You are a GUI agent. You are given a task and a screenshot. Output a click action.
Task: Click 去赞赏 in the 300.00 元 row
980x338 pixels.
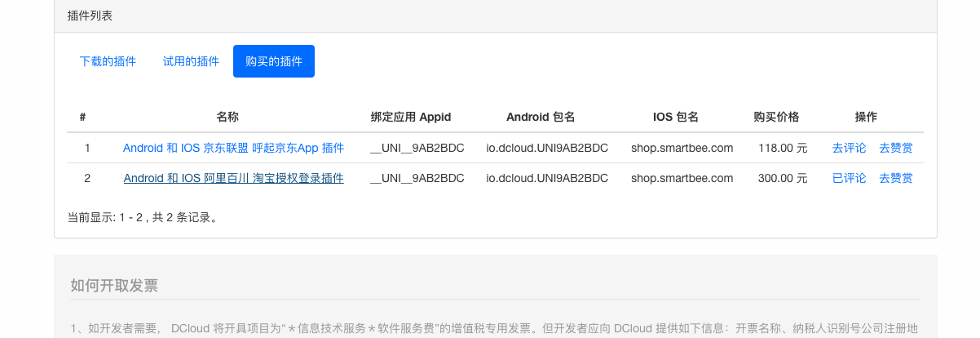point(896,177)
